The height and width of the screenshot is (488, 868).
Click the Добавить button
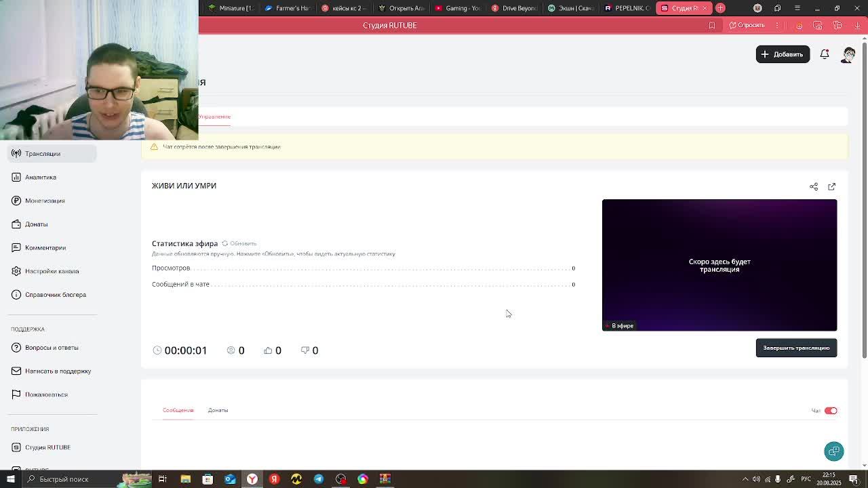pos(783,54)
